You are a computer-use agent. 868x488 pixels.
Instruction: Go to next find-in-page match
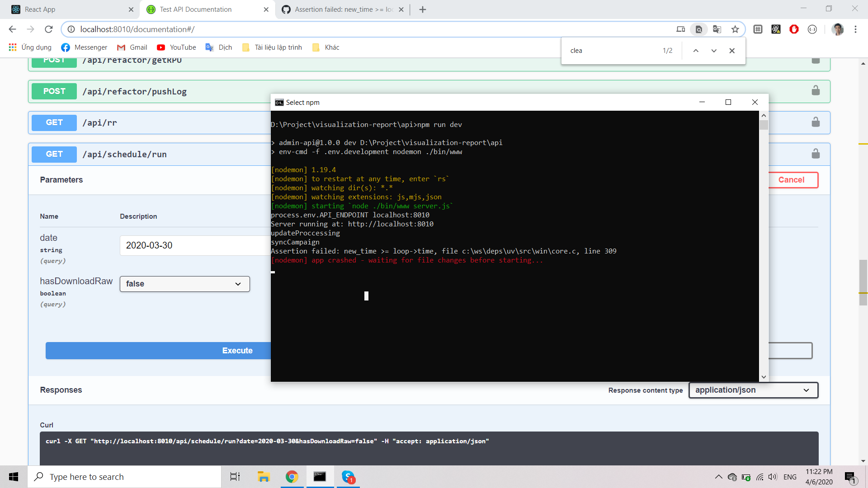[x=714, y=51]
